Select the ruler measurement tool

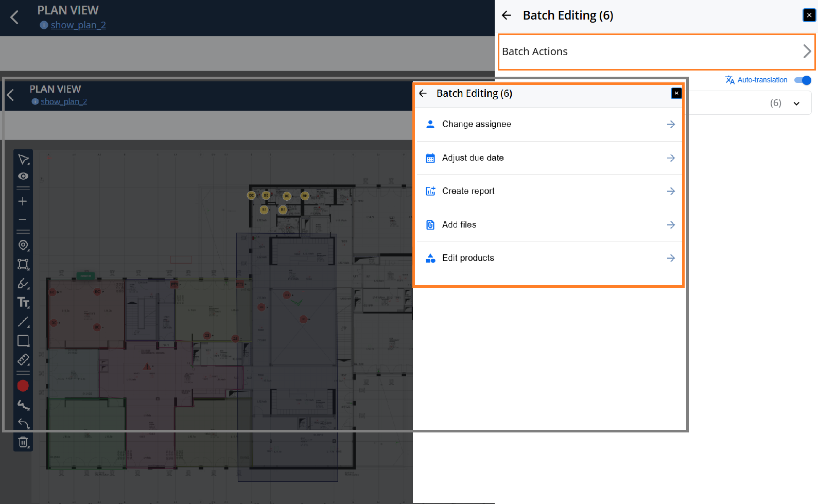coord(23,360)
